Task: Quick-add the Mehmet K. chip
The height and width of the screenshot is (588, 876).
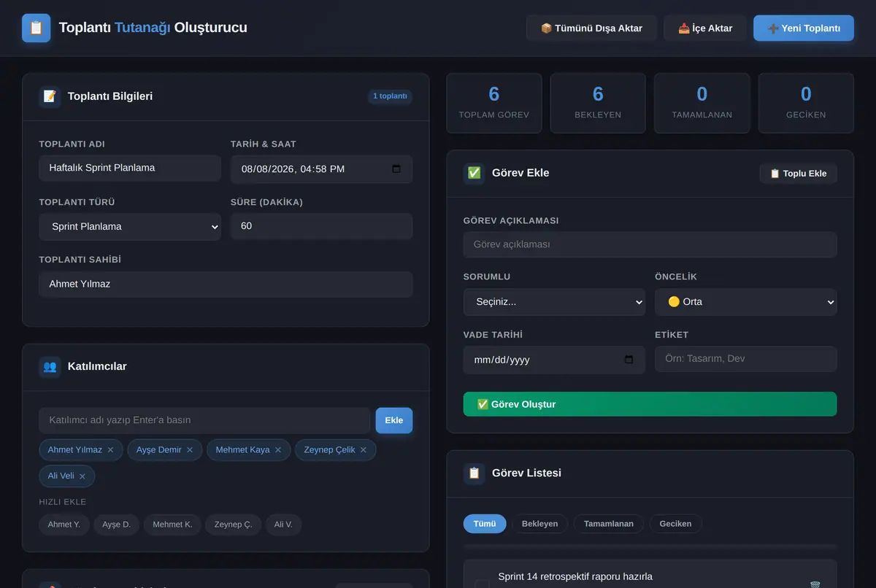Action: click(172, 525)
